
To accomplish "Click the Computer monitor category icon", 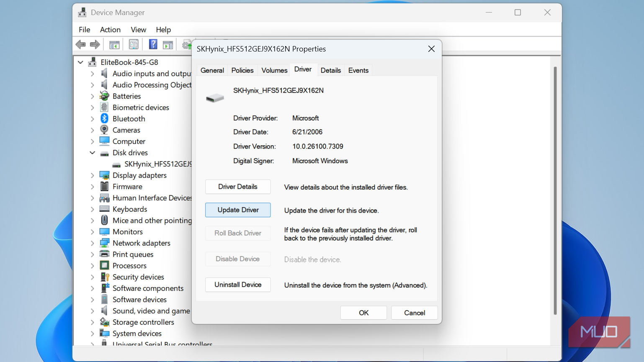I will (104, 141).
